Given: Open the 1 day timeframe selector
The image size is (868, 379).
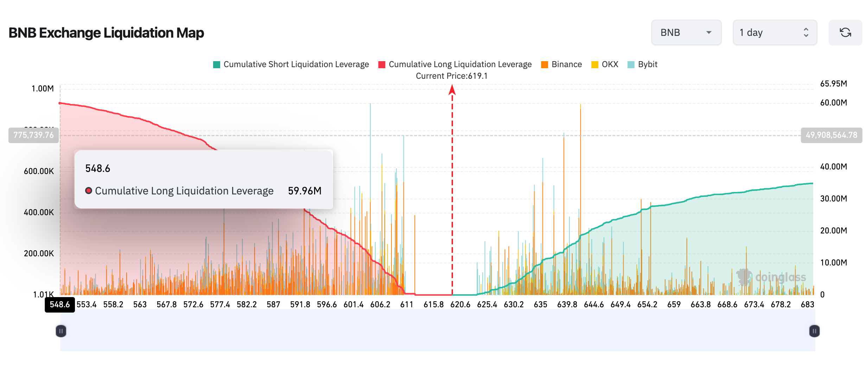Looking at the screenshot, I should 775,32.
